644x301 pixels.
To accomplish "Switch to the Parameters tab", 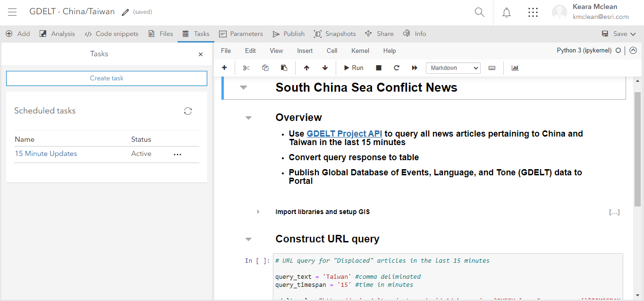I will (241, 34).
